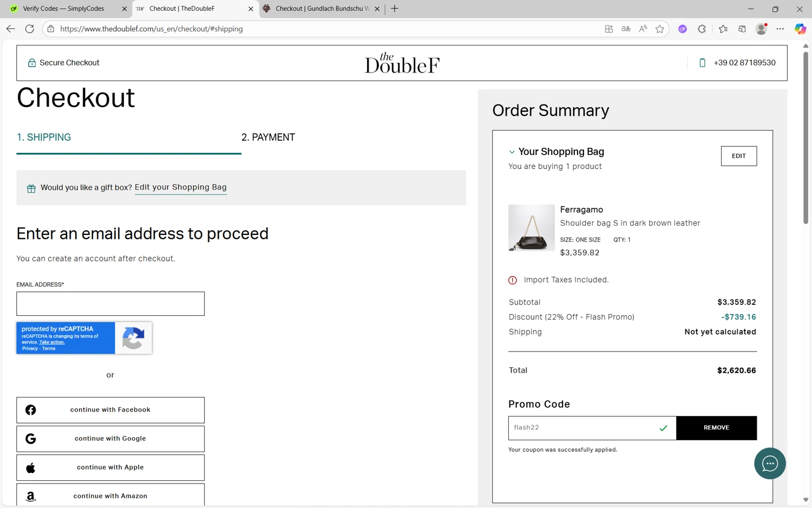Continue with Google
This screenshot has width=812, height=508.
click(110, 439)
